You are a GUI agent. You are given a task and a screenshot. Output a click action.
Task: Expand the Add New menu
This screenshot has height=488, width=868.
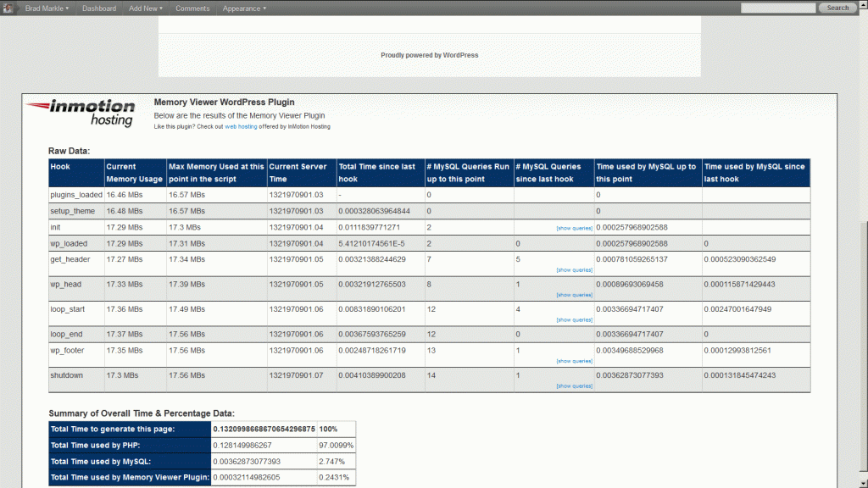click(x=146, y=8)
